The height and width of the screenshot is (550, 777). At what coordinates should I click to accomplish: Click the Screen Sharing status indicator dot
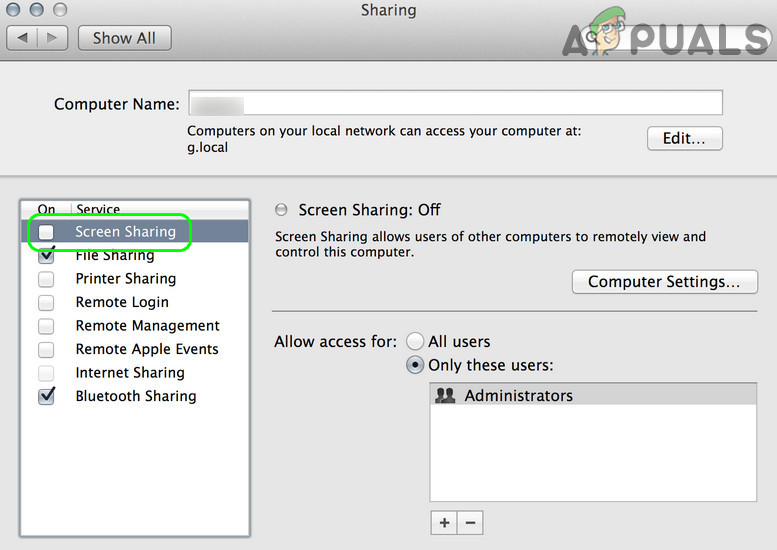[281, 210]
